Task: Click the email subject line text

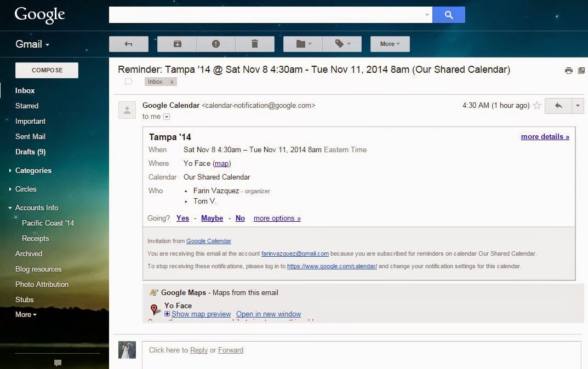Action: [314, 70]
